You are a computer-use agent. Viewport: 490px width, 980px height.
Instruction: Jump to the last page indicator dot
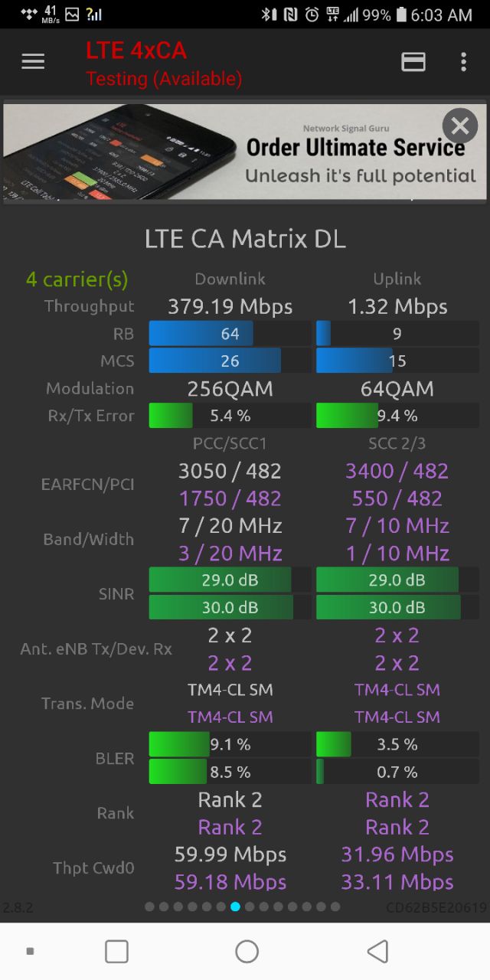[335, 907]
